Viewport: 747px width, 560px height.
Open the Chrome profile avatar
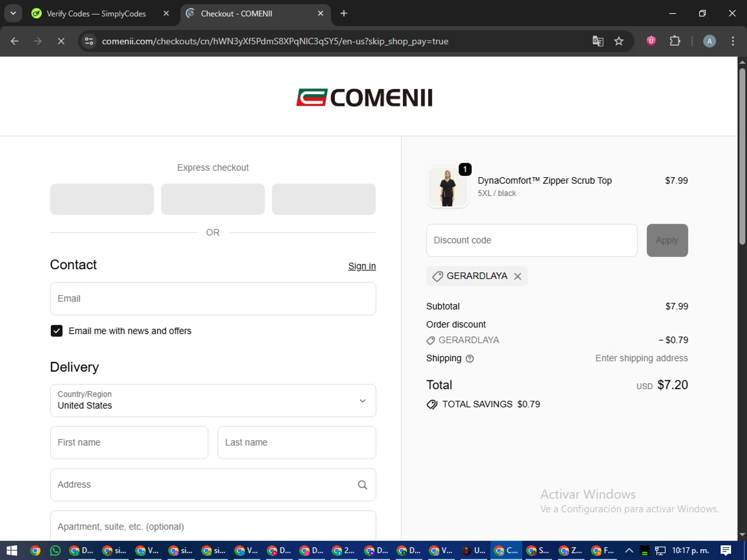click(x=709, y=41)
